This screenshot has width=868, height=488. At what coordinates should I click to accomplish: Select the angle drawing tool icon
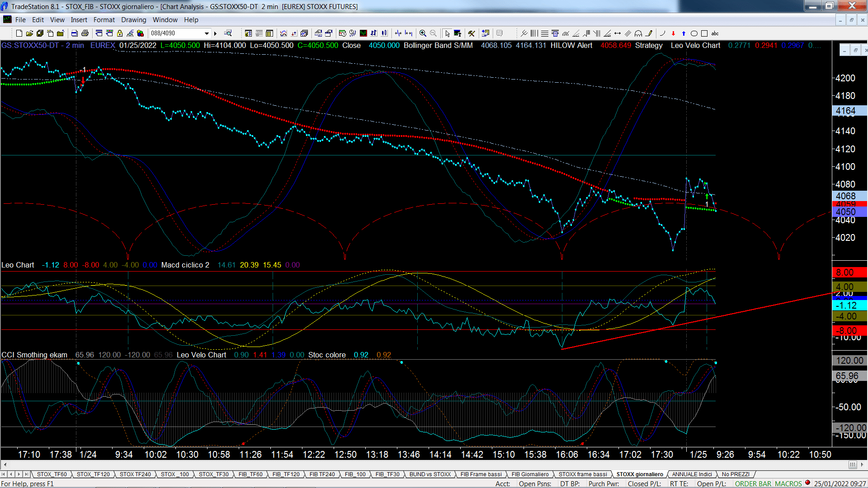pos(607,33)
